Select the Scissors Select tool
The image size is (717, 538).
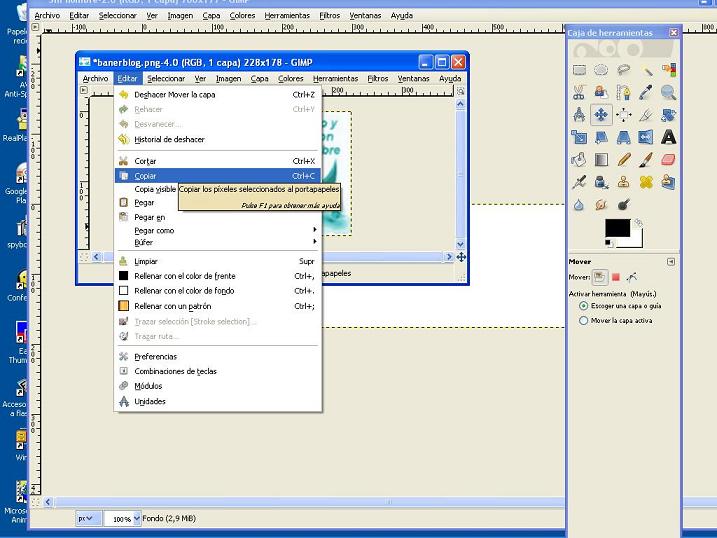[579, 92]
